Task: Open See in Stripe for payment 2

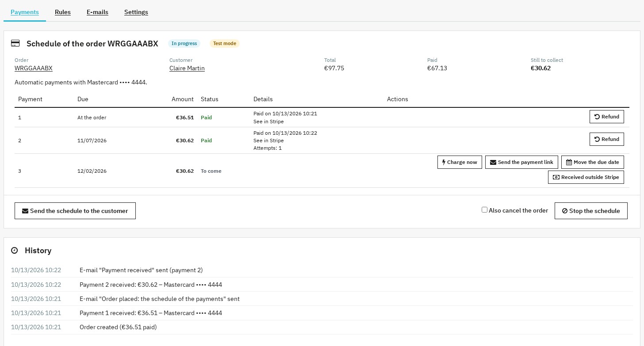Action: point(268,141)
